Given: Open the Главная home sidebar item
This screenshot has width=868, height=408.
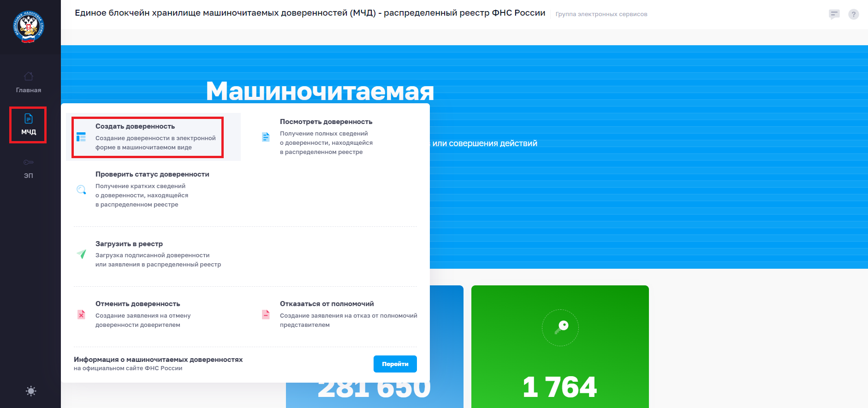Looking at the screenshot, I should pyautogui.click(x=29, y=83).
